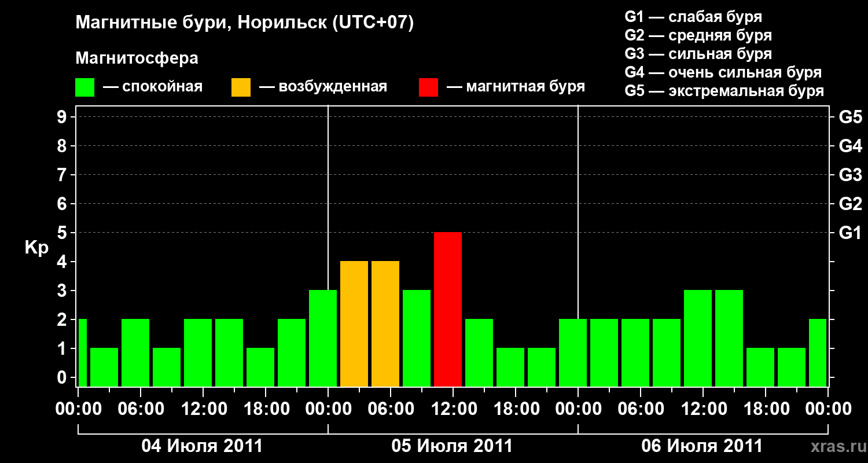
Task: Click the right-axis 'G3' tick label
Action: click(851, 175)
